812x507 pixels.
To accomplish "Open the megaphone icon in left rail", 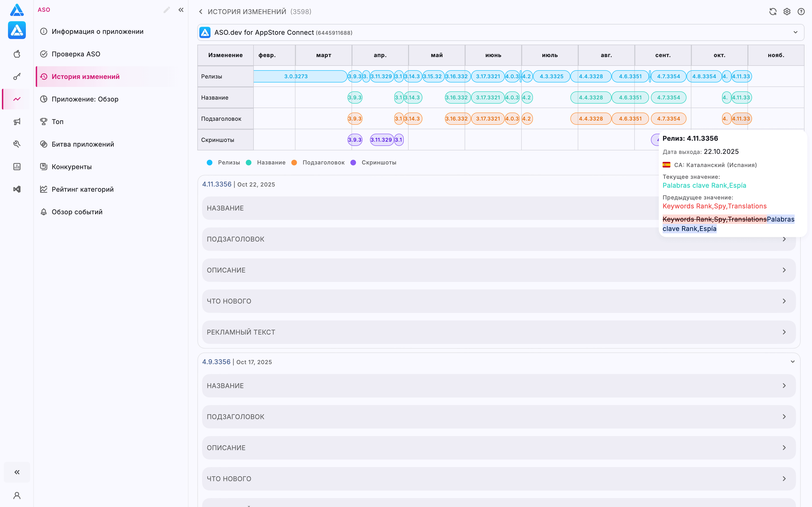I will (17, 121).
